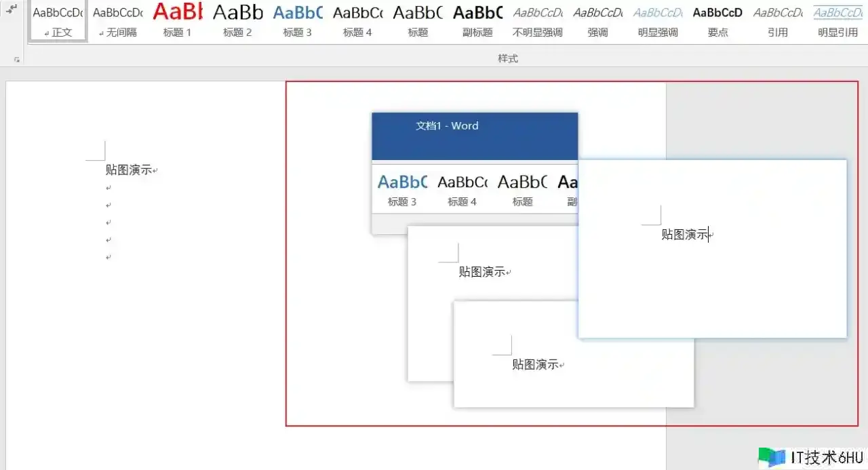Click the 贴图演示 text in the document
Image resolution: width=868 pixels, height=470 pixels.
coord(129,170)
